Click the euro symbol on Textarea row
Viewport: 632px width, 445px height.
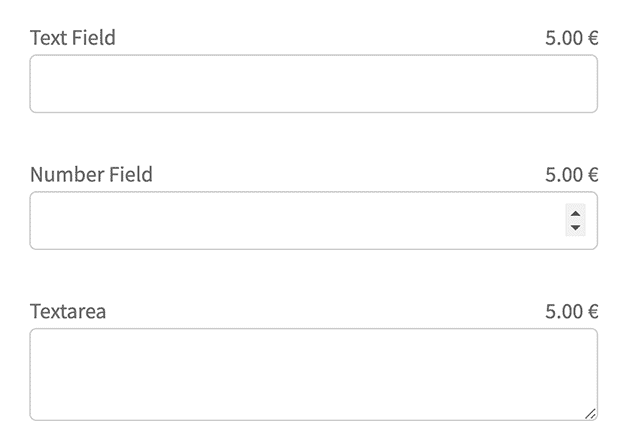click(x=592, y=311)
